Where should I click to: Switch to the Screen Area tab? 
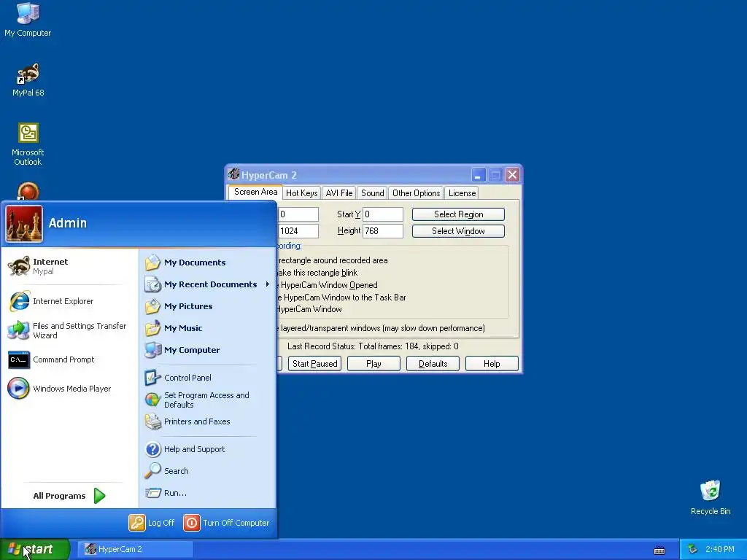[255, 192]
